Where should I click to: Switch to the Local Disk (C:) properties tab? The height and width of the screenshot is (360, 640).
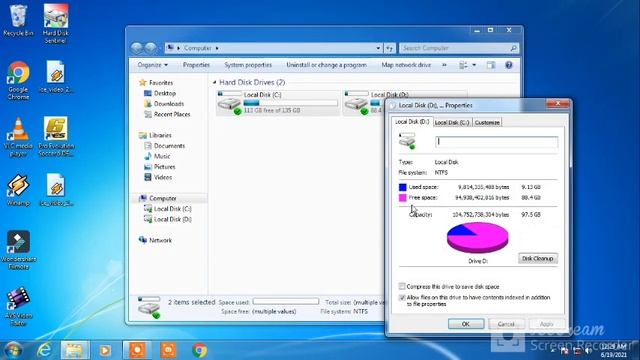coord(452,122)
